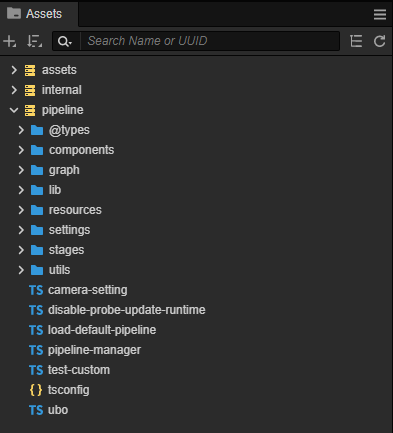
Task: Expand the utils folder
Action: (21, 270)
